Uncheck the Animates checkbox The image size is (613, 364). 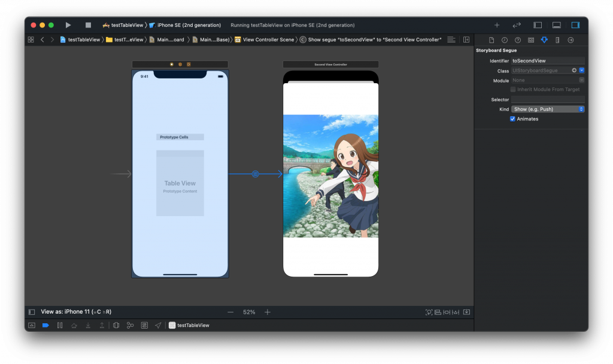(x=512, y=119)
